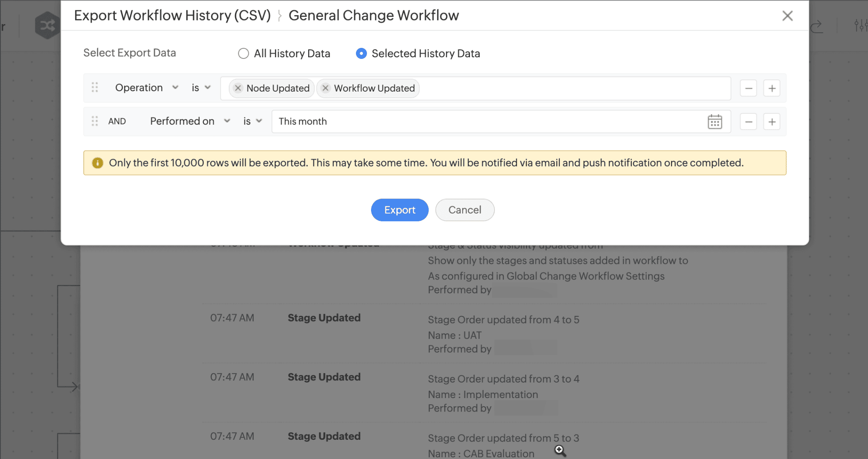The width and height of the screenshot is (868, 459).
Task: Open the Performed on field dropdown
Action: point(227,121)
